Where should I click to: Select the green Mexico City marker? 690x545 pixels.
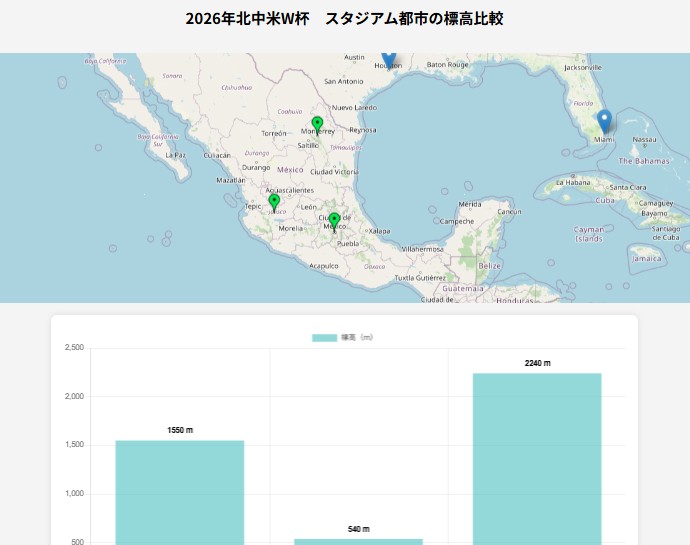(334, 219)
